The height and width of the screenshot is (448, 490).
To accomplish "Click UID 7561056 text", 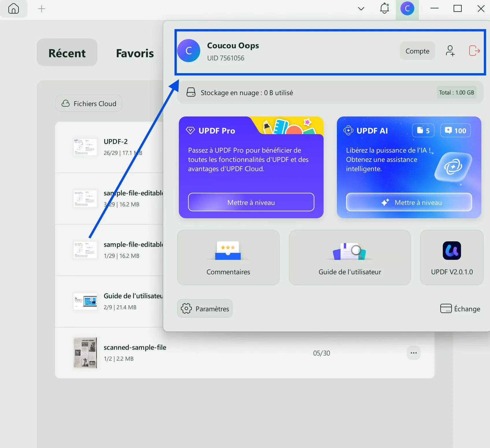I will pos(226,58).
